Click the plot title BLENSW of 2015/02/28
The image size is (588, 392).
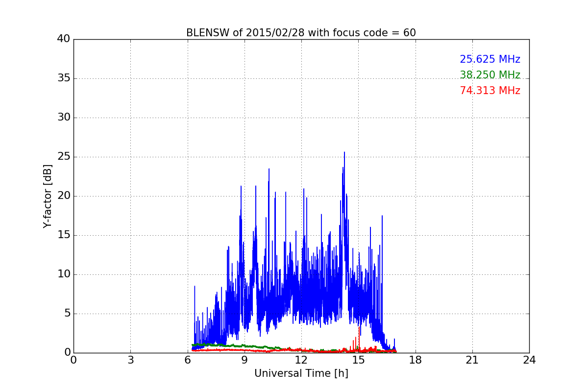[301, 33]
